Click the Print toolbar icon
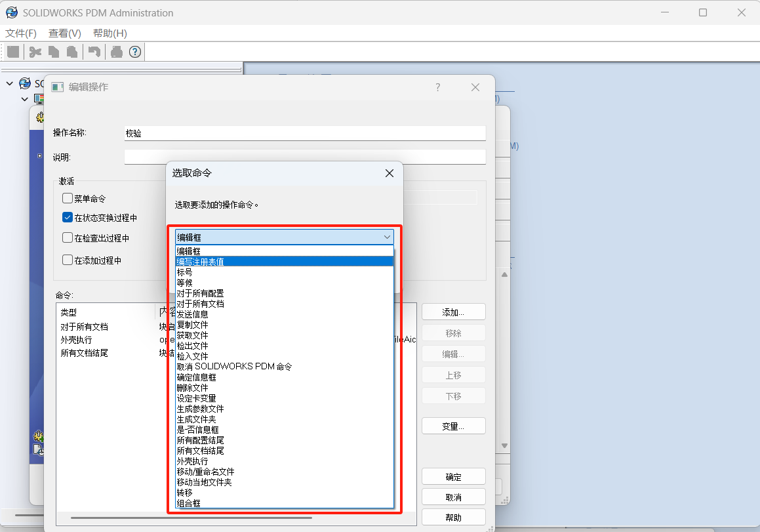Viewport: 760px width, 532px height. pos(116,52)
